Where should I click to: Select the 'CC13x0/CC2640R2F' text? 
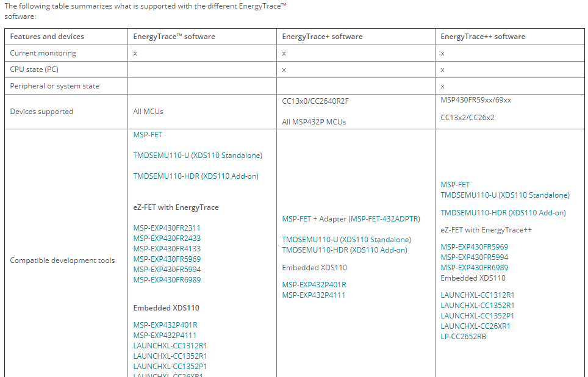(315, 101)
